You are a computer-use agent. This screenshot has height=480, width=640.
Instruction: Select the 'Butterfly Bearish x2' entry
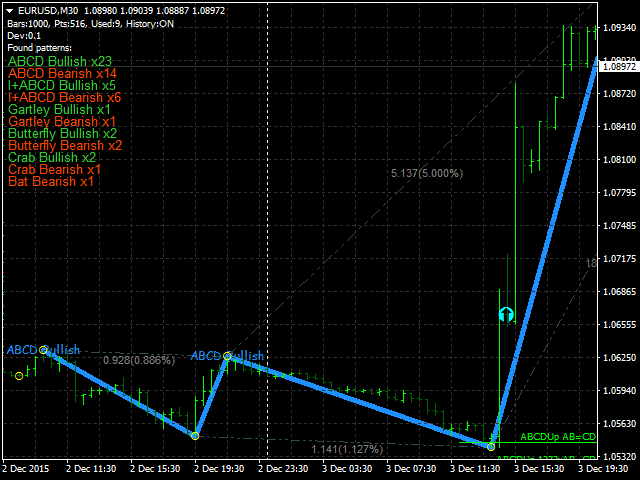pyautogui.click(x=65, y=145)
